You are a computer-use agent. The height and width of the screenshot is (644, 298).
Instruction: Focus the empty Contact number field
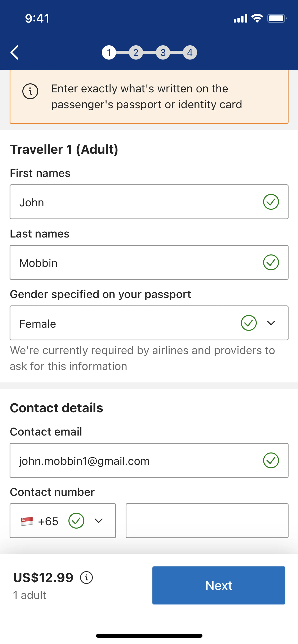click(207, 521)
